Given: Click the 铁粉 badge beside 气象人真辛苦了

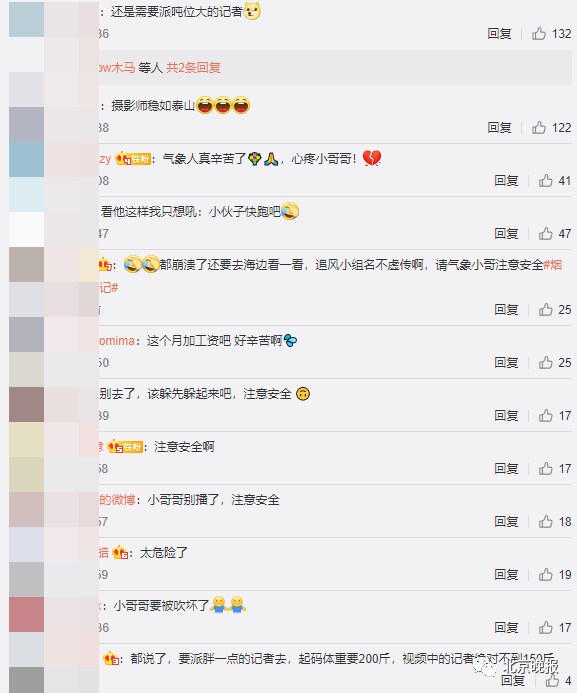Looking at the screenshot, I should coord(133,159).
